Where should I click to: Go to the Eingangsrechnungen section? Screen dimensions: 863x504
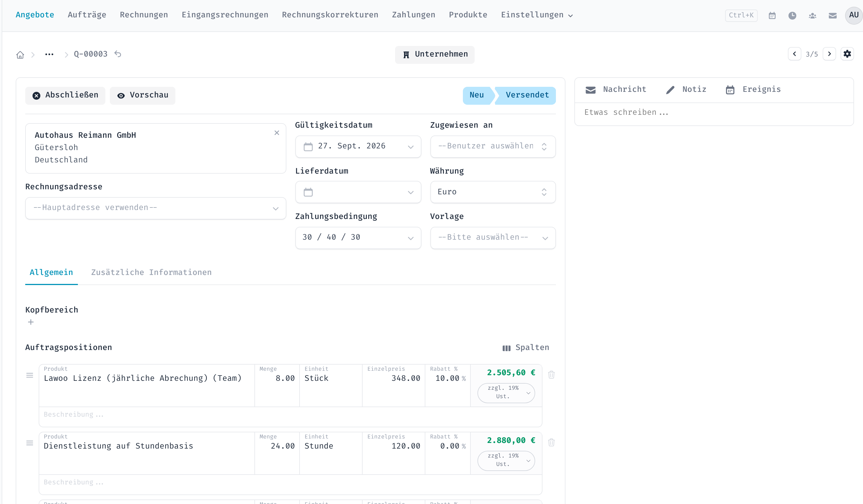click(225, 15)
